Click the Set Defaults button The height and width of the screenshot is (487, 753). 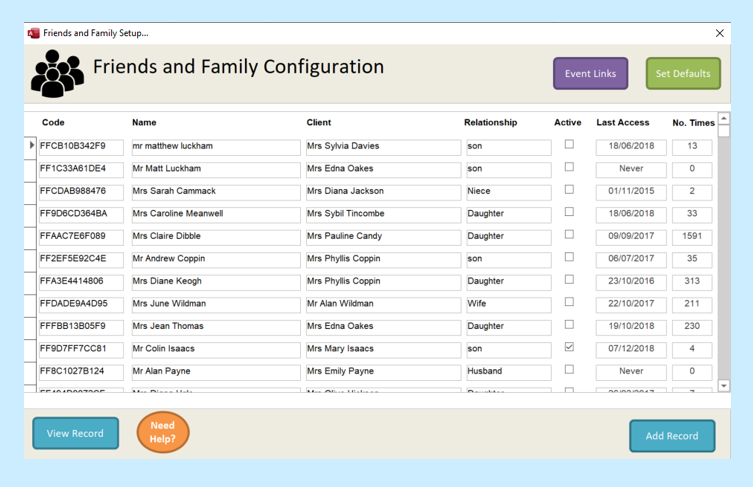point(683,73)
